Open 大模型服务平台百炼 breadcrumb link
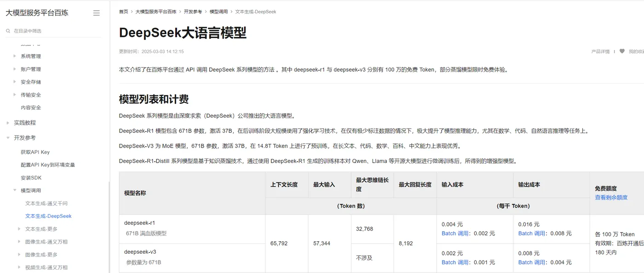644x273 pixels. [x=156, y=11]
